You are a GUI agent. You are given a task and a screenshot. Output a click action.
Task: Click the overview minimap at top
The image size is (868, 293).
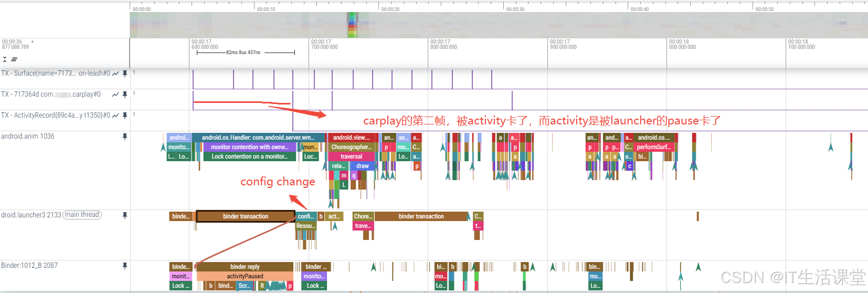pyautogui.click(x=499, y=25)
